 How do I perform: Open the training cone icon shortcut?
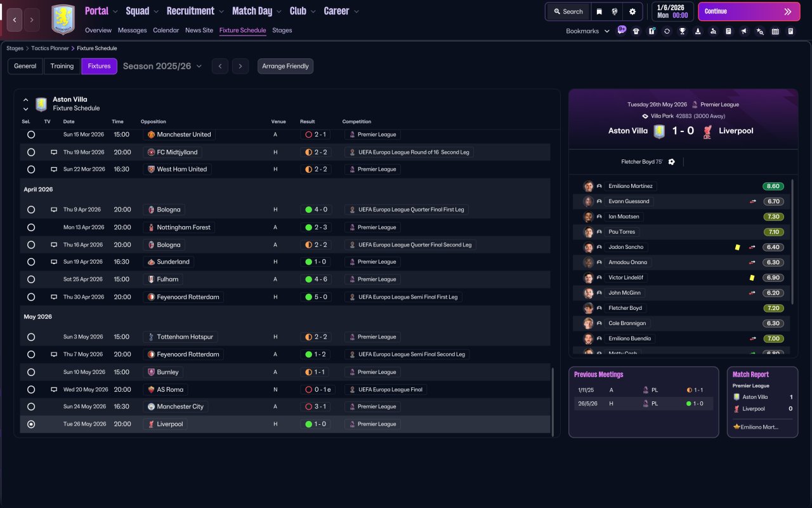[698, 31]
